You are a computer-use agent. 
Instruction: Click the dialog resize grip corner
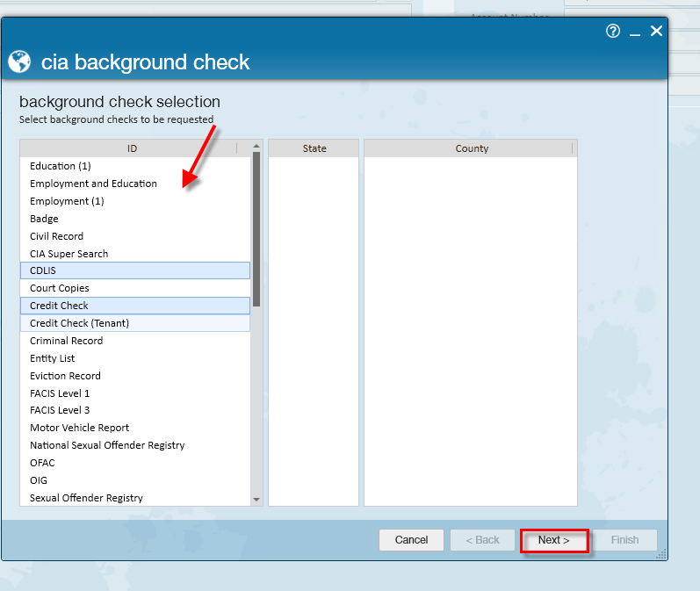(661, 554)
